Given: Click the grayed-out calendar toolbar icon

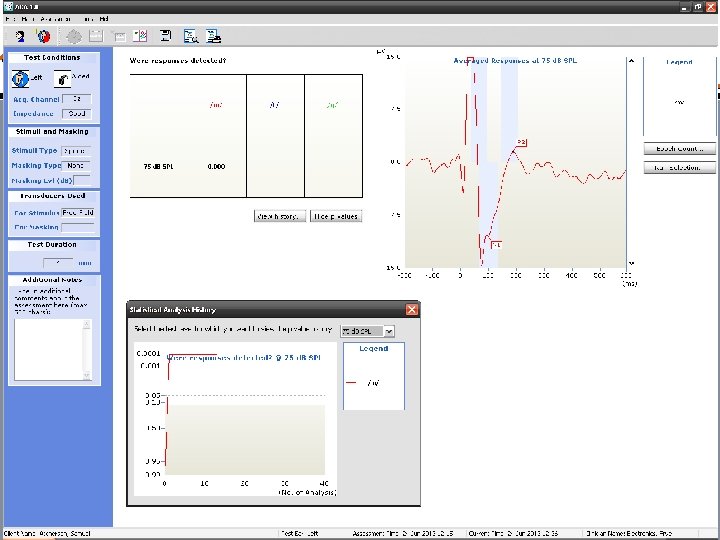Looking at the screenshot, I should point(96,36).
